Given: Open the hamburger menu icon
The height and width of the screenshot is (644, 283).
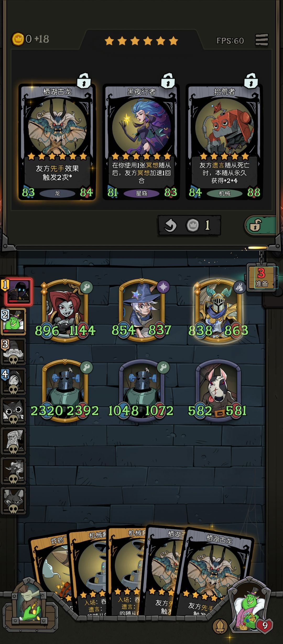Looking at the screenshot, I should [262, 40].
